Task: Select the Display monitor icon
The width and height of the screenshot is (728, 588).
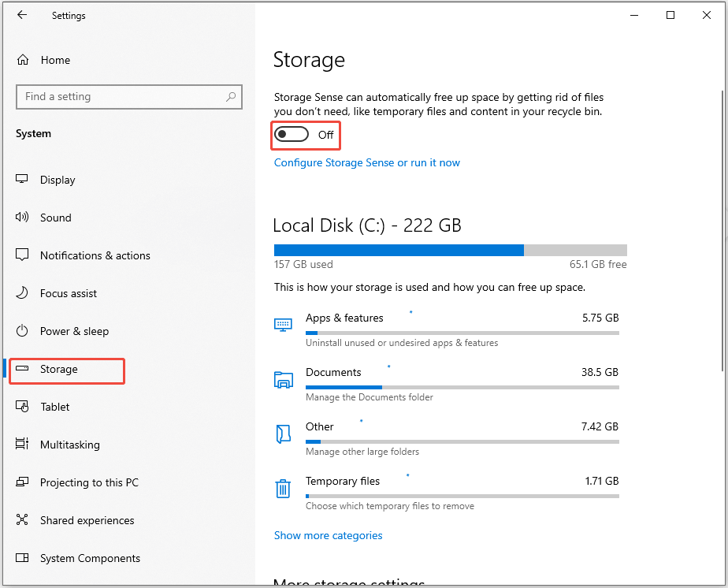Action: click(x=22, y=179)
